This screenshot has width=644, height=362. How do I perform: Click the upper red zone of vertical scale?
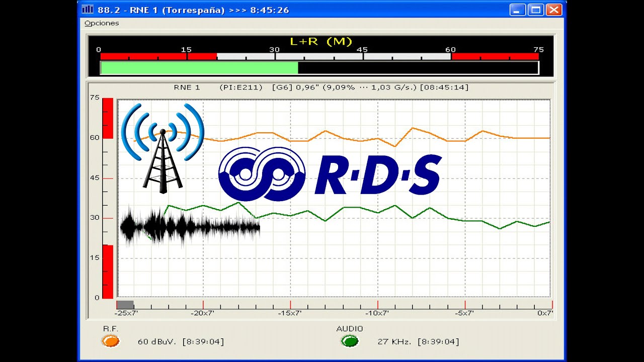click(x=108, y=118)
